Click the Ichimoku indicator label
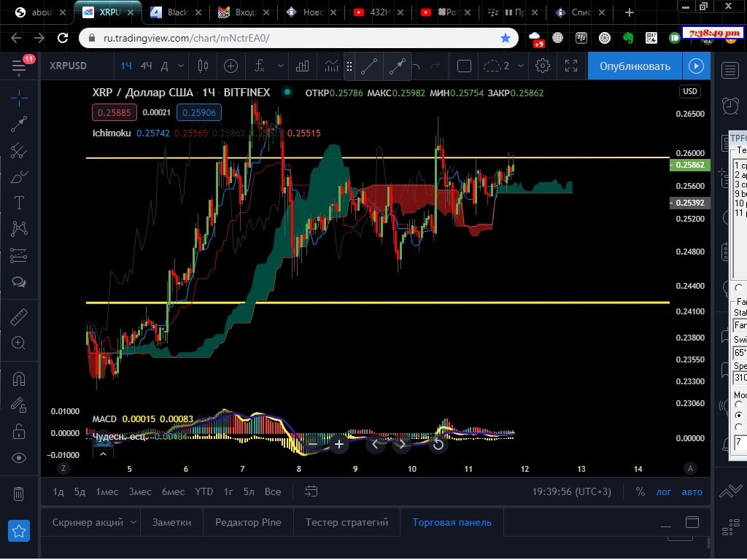This screenshot has width=747, height=560. (x=112, y=133)
